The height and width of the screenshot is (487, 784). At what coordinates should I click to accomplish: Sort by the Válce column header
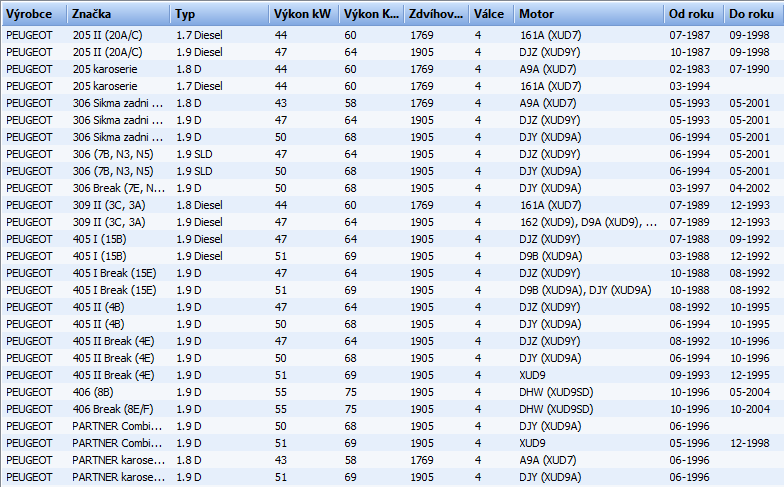pos(492,14)
